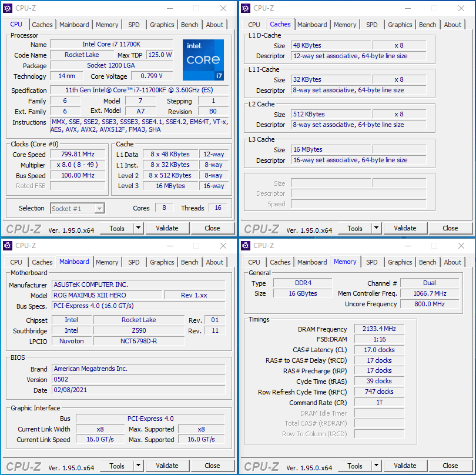Screen dimensions: 476x475
Task: Click the ASUSTeK COMPUTER INC. manufacturer field
Action: click(139, 285)
